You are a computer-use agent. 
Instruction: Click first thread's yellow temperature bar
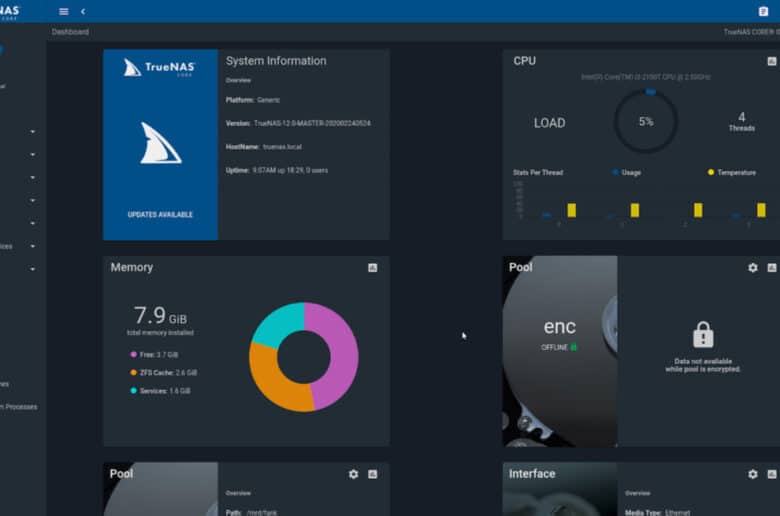pos(572,210)
